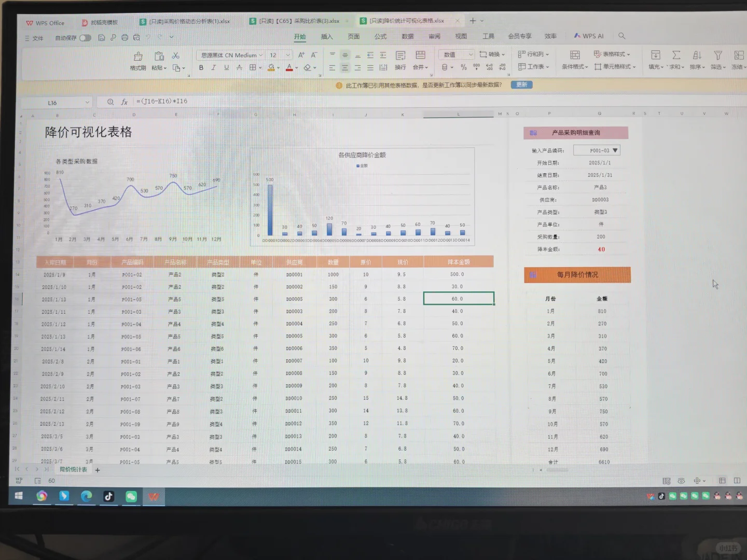The image size is (747, 560).
Task: Pick the red font color swatch
Action: 289,67
